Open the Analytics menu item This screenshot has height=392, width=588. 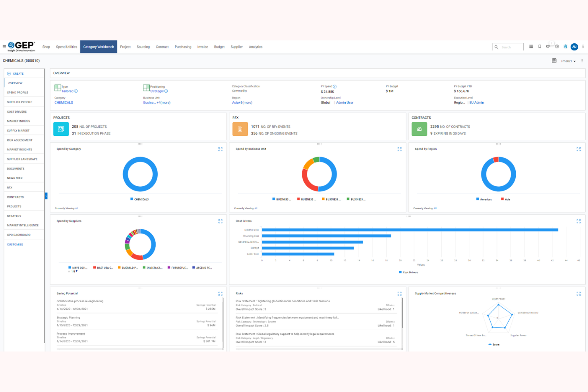tap(255, 46)
